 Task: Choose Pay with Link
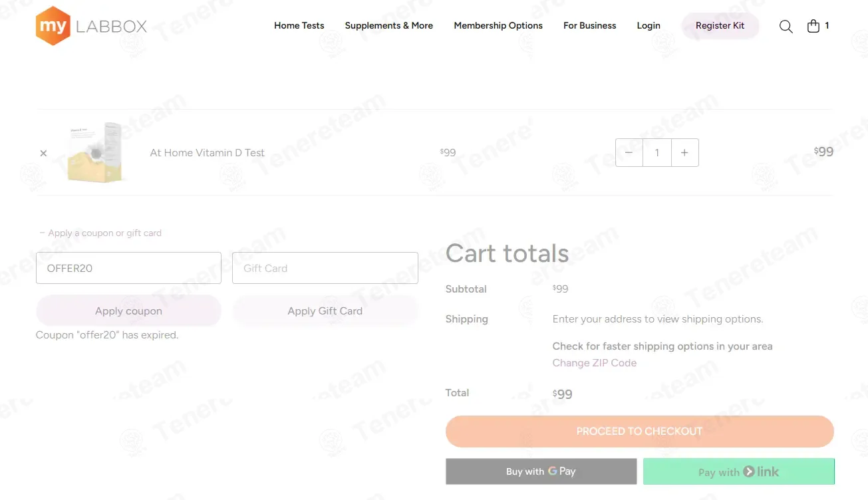[x=739, y=471]
